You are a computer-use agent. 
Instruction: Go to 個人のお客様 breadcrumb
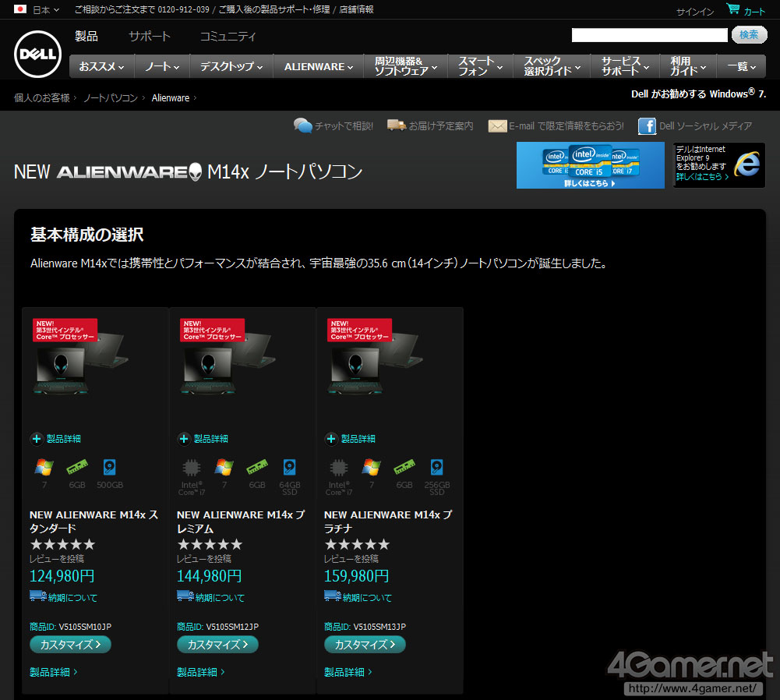42,98
